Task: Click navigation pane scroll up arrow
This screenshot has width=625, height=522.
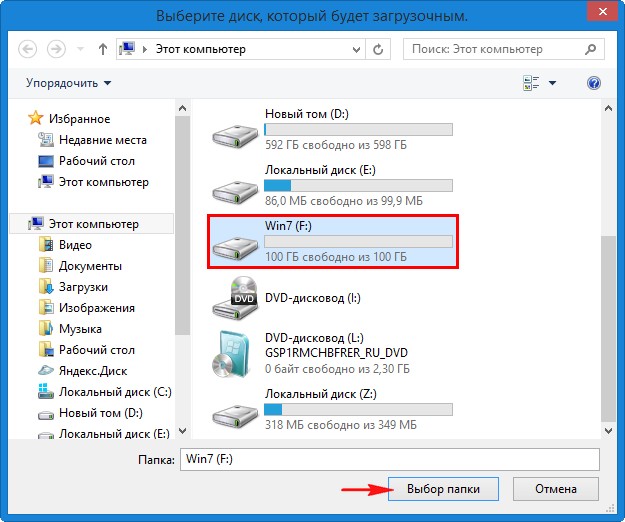Action: (x=183, y=108)
